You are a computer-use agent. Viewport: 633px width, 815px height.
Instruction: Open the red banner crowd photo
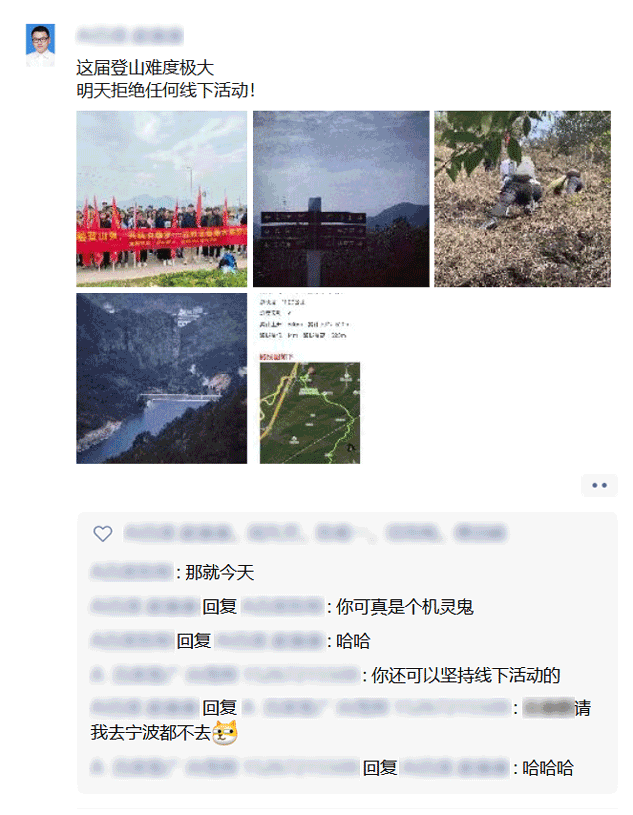tap(162, 199)
